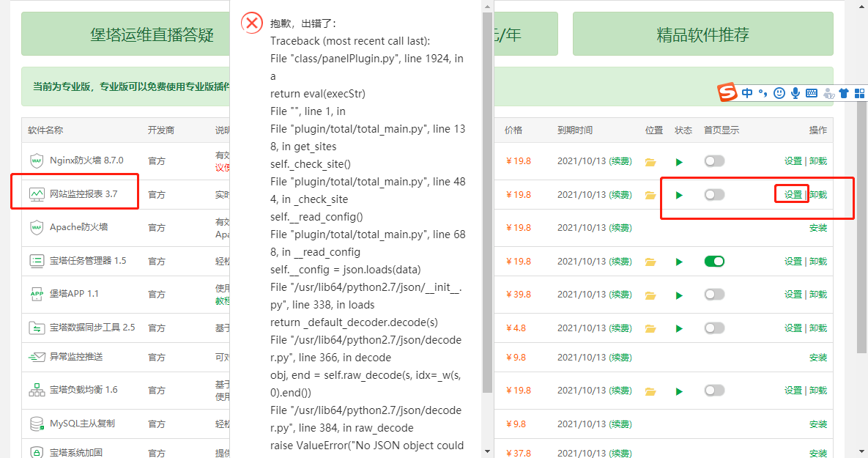This screenshot has width=868, height=458.
Task: Open folder location for 宝塔负载均衡 row
Action: (650, 391)
